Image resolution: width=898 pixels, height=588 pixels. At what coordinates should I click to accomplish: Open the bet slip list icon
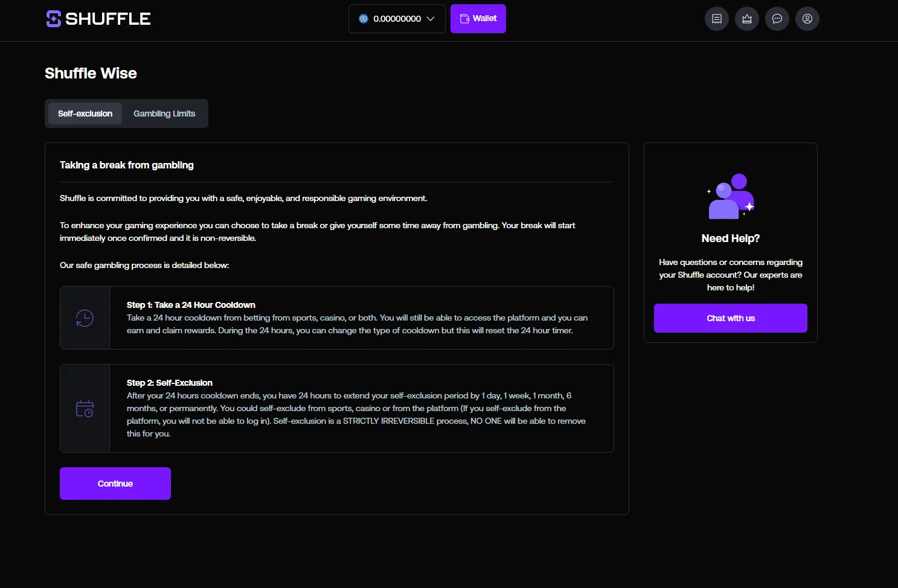(x=717, y=19)
